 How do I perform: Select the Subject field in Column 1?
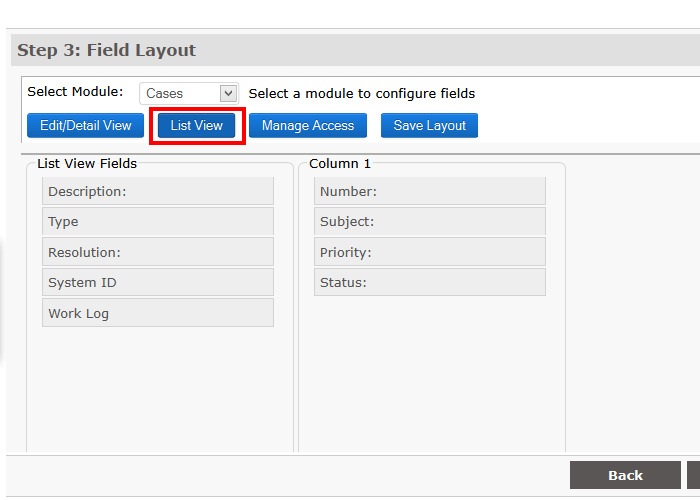tap(430, 221)
